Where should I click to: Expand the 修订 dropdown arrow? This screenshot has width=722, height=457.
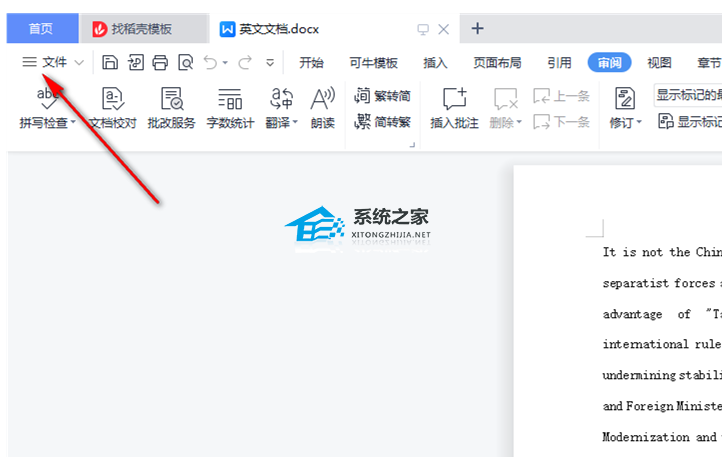tap(639, 122)
